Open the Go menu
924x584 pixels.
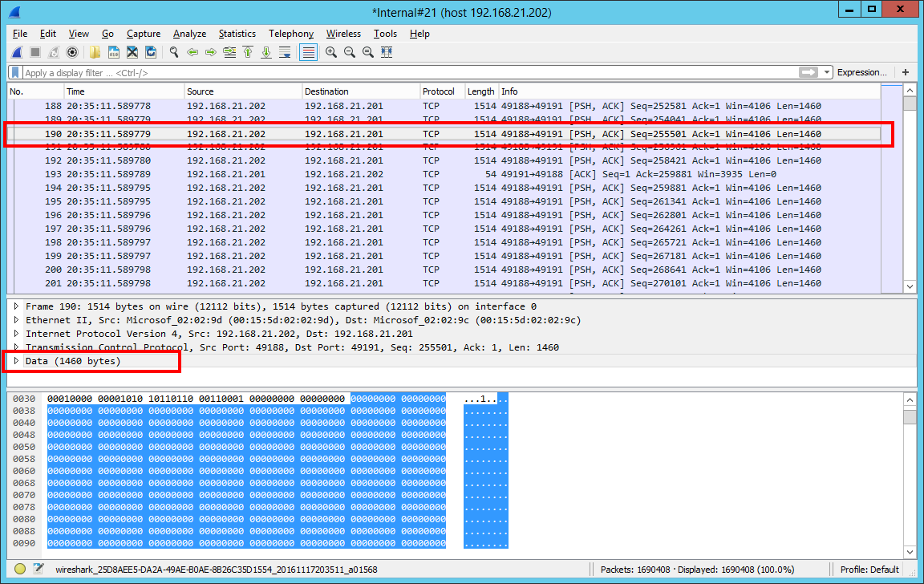[x=107, y=34]
